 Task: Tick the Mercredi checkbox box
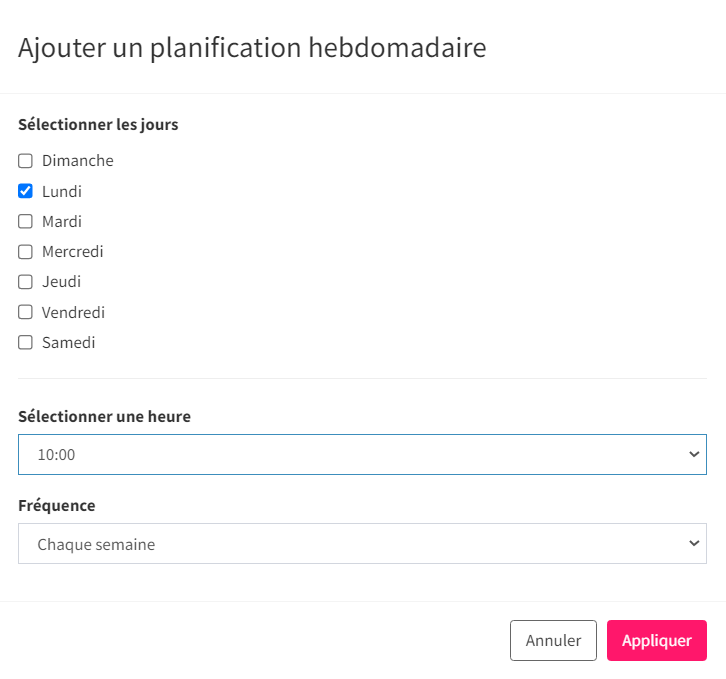pos(25,252)
